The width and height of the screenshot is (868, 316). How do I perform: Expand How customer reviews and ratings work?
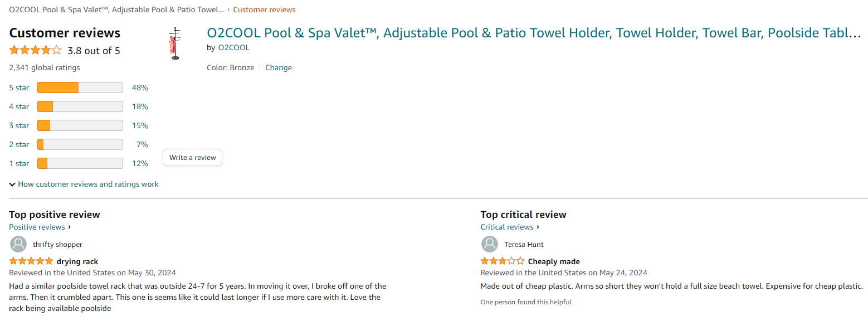tap(84, 184)
